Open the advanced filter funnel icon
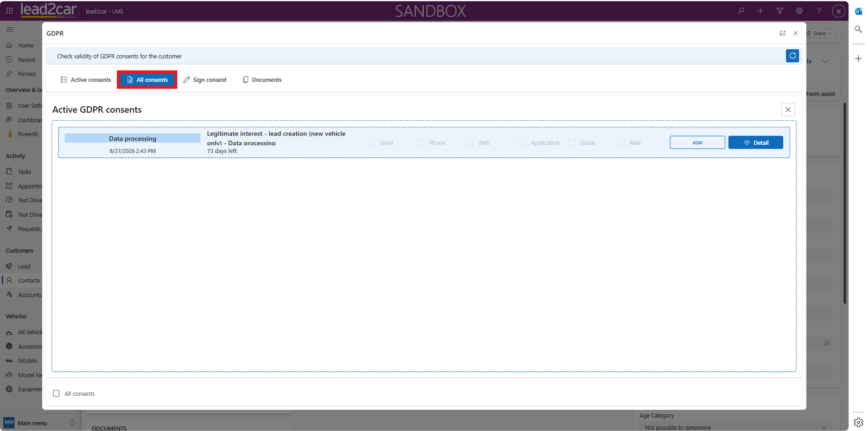The width and height of the screenshot is (868, 431). coord(780,11)
